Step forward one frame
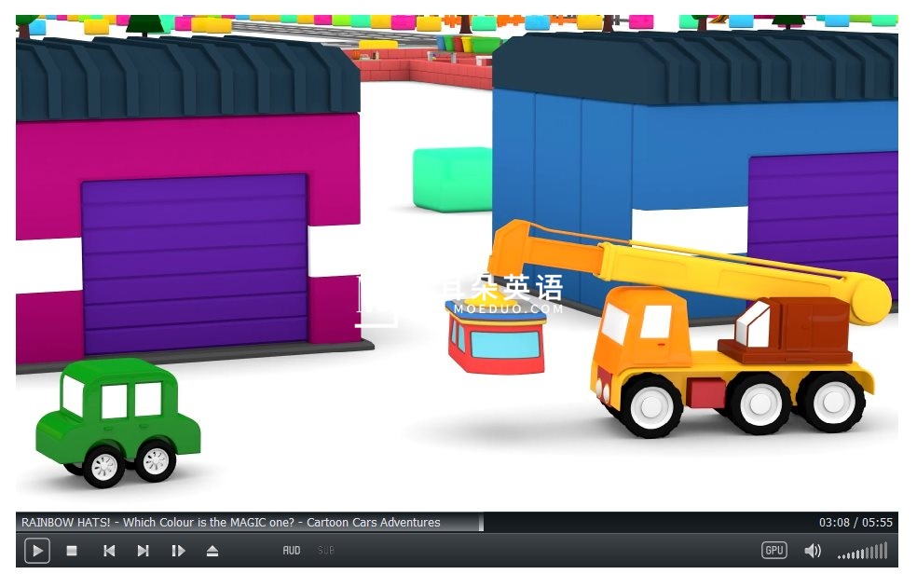The image size is (917, 588). pos(178,551)
